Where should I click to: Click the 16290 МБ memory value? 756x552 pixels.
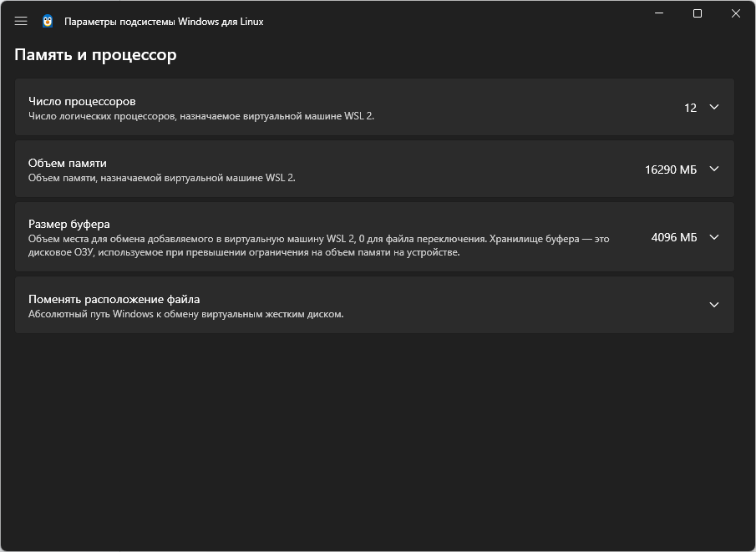click(671, 170)
